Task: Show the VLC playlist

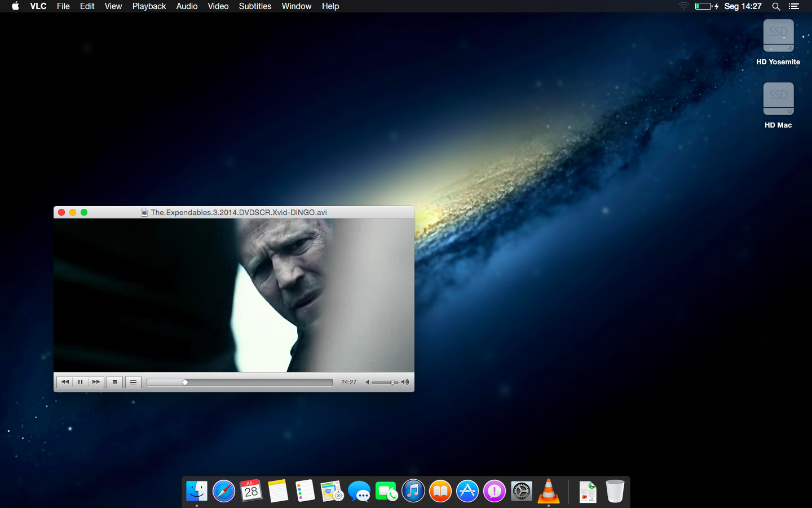Action: [133, 382]
